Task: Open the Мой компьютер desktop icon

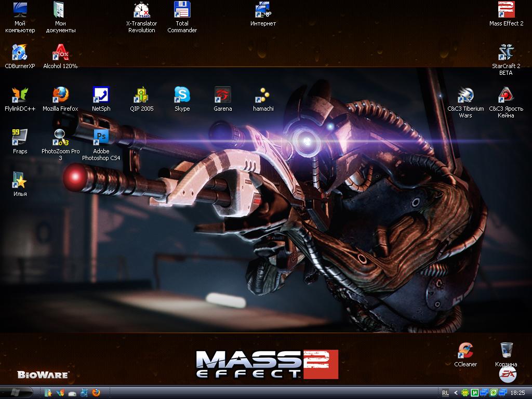Action: (x=20, y=17)
